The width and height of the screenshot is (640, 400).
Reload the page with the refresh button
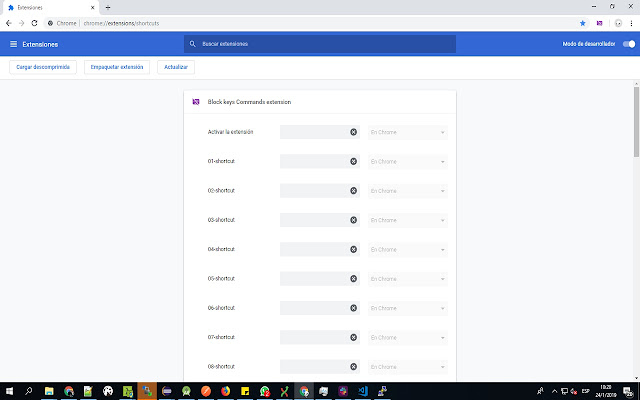tap(34, 23)
